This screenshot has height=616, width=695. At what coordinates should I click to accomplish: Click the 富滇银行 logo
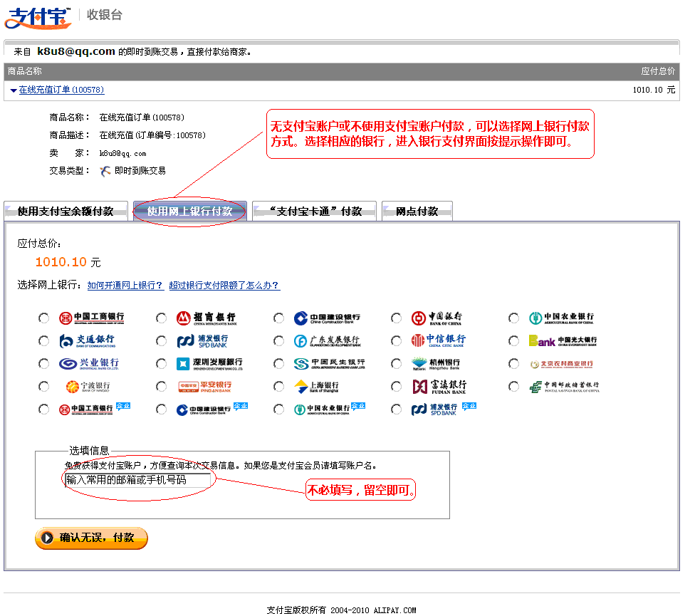pyautogui.click(x=439, y=387)
